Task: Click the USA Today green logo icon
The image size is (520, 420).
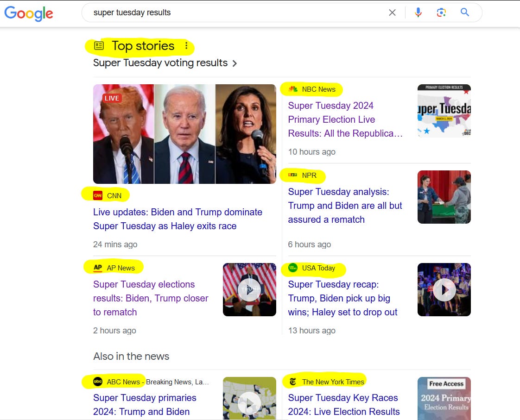Action: coord(293,268)
